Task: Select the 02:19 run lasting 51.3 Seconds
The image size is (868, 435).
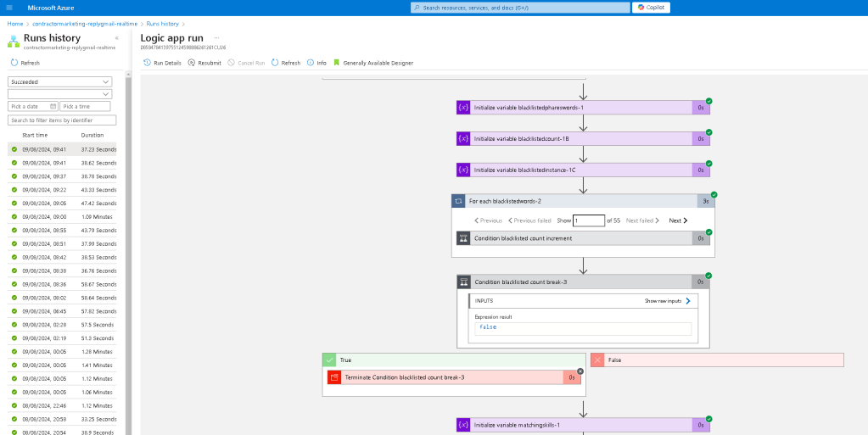Action: tap(62, 338)
